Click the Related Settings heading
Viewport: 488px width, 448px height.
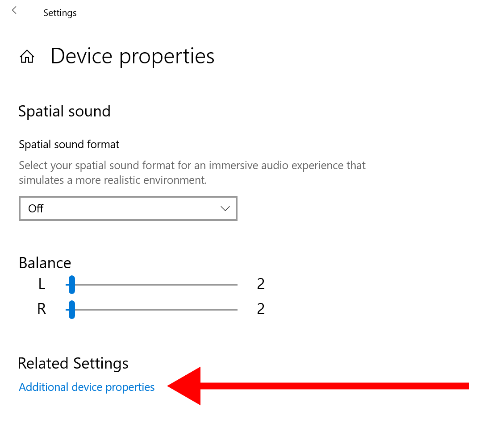click(73, 363)
